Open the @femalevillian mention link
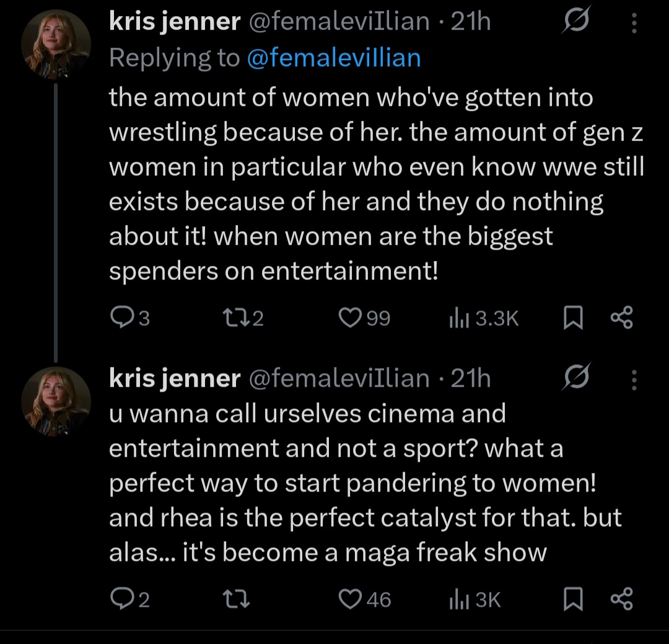This screenshot has width=669, height=644. point(334,58)
